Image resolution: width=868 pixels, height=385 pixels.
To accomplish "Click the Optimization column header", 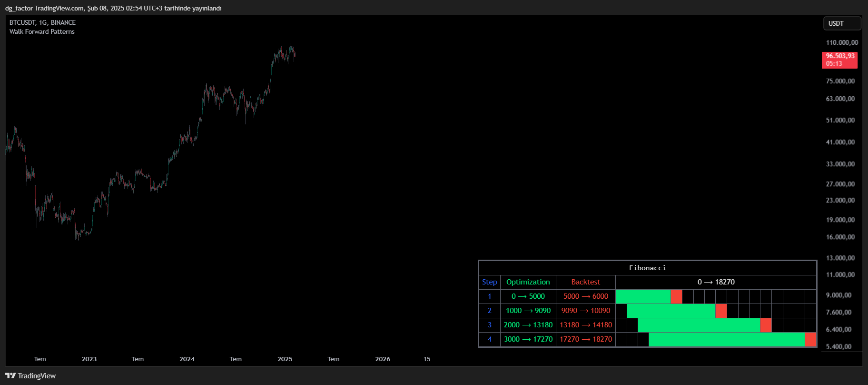I will point(528,282).
